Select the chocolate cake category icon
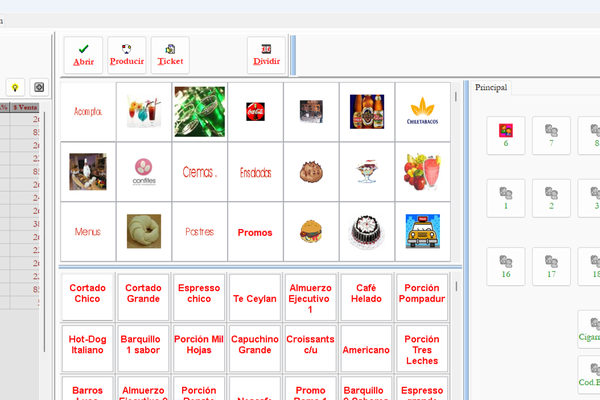 click(x=367, y=232)
